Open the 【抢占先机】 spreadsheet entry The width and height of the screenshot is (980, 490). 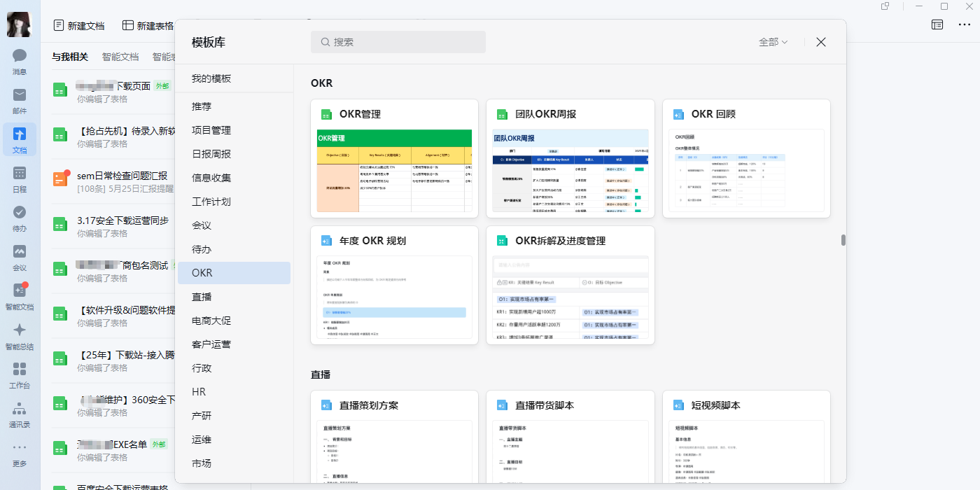112,136
